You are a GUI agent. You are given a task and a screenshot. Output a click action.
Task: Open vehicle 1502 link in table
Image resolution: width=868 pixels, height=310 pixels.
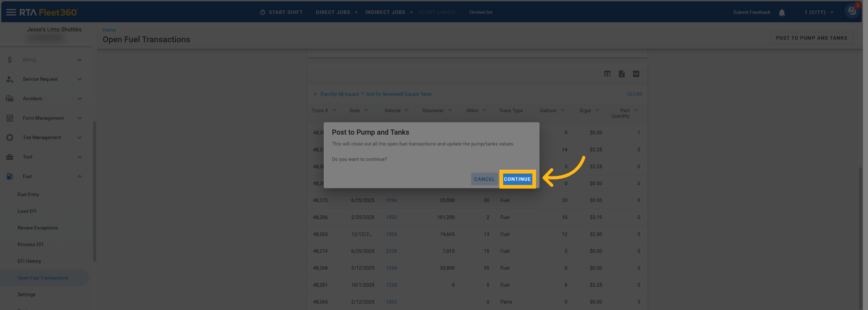point(391,217)
